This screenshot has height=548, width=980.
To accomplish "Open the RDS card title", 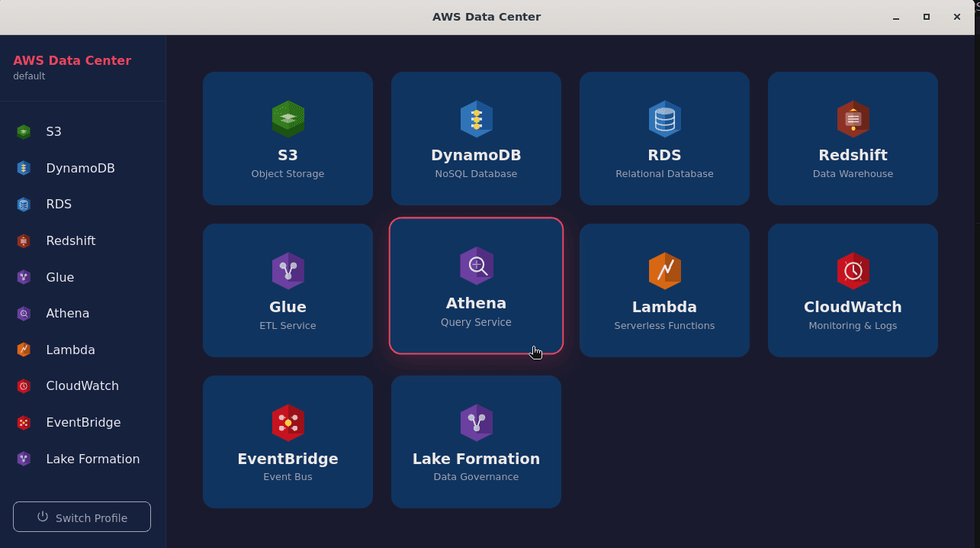I will 665,155.
